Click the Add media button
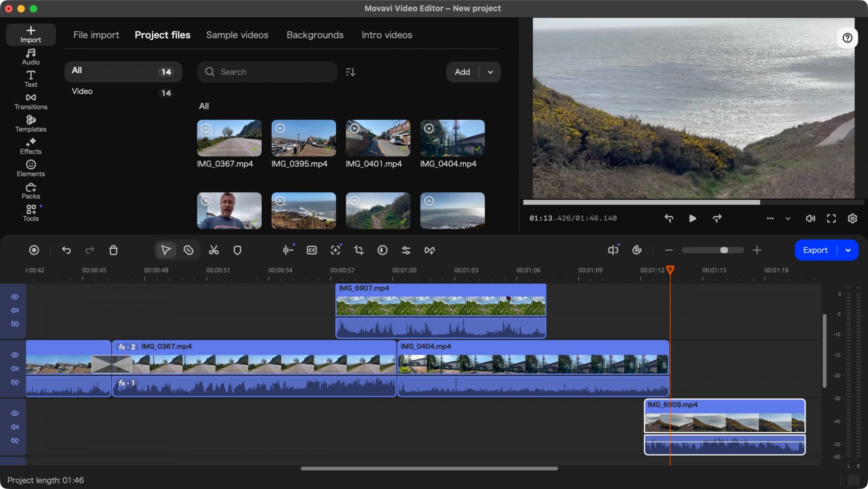Viewport: 868px width, 489px height. [462, 72]
